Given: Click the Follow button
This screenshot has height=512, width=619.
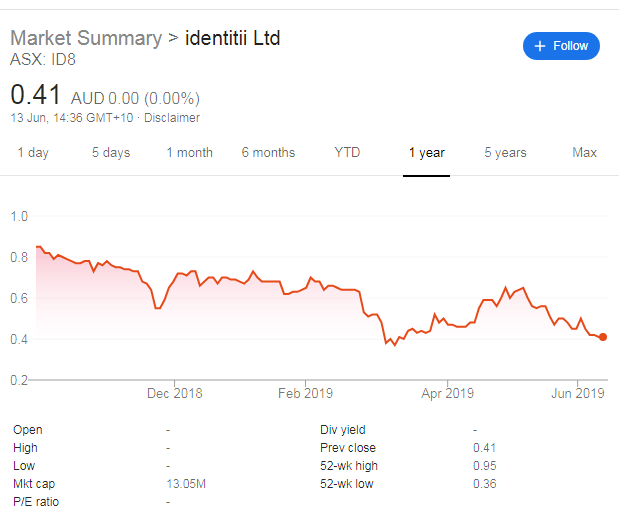Looking at the screenshot, I should pyautogui.click(x=561, y=46).
